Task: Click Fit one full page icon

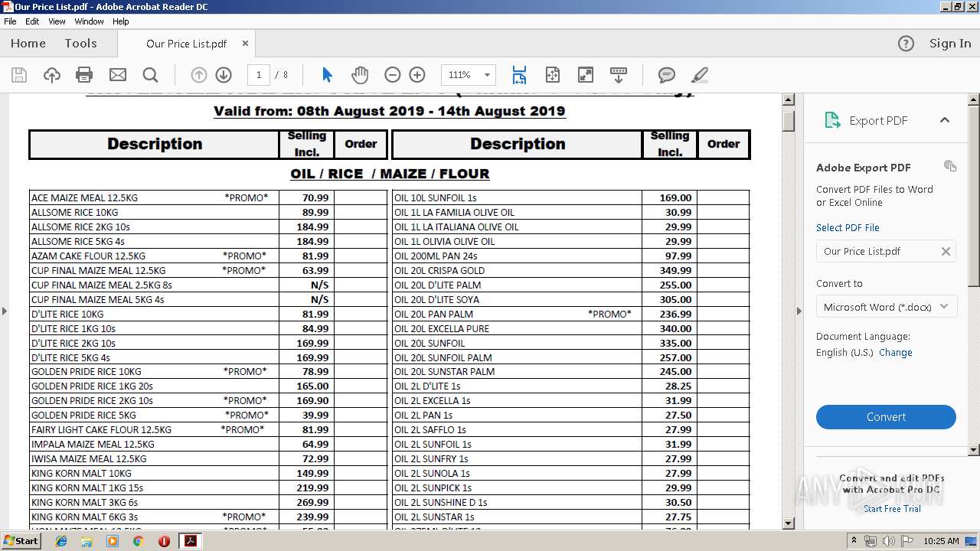Action: [553, 75]
